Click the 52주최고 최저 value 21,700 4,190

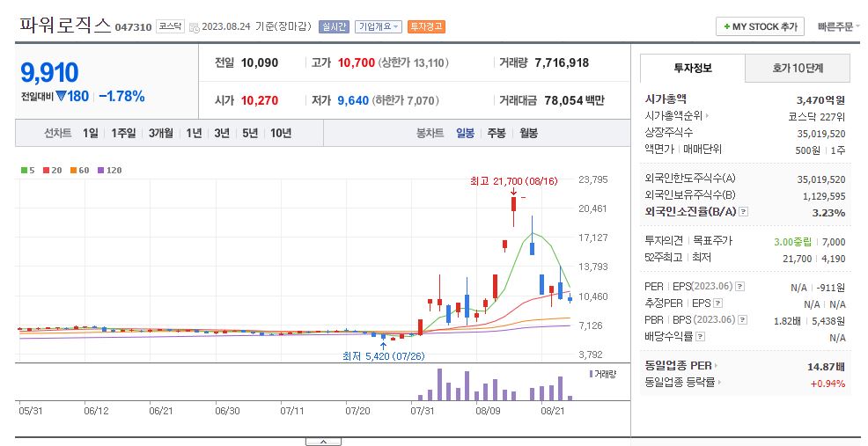point(814,259)
